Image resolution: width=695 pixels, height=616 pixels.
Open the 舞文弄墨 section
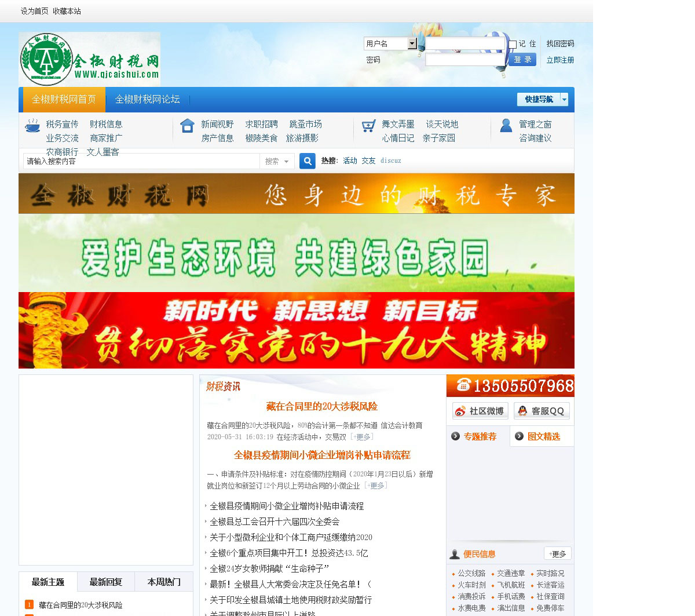point(398,124)
